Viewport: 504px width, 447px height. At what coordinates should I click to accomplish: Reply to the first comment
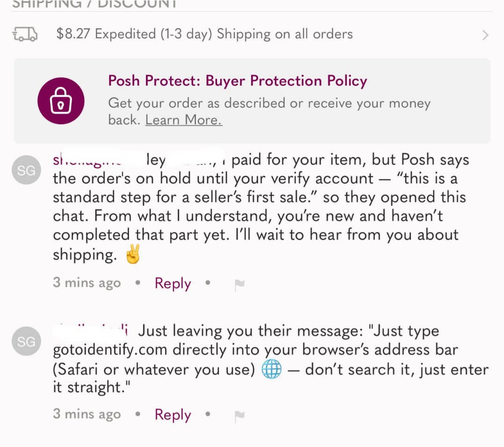pyautogui.click(x=172, y=283)
